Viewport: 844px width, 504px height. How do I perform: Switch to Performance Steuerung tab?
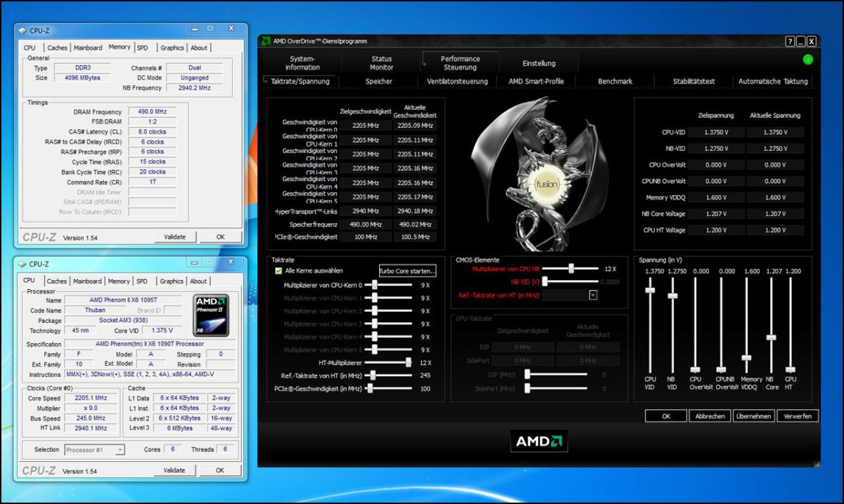[460, 63]
